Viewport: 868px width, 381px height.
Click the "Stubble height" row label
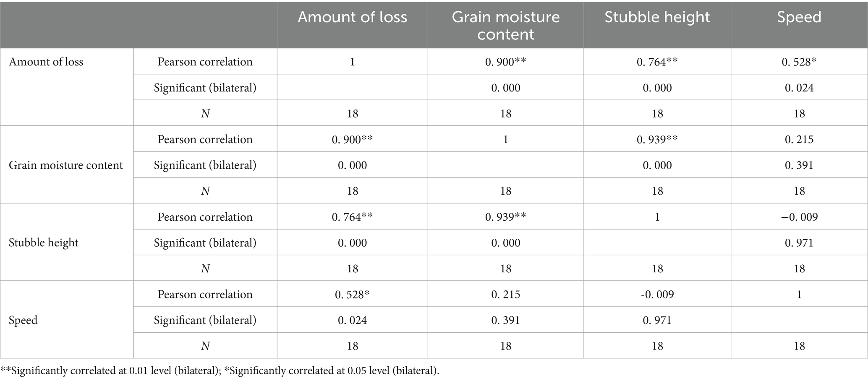coord(44,243)
